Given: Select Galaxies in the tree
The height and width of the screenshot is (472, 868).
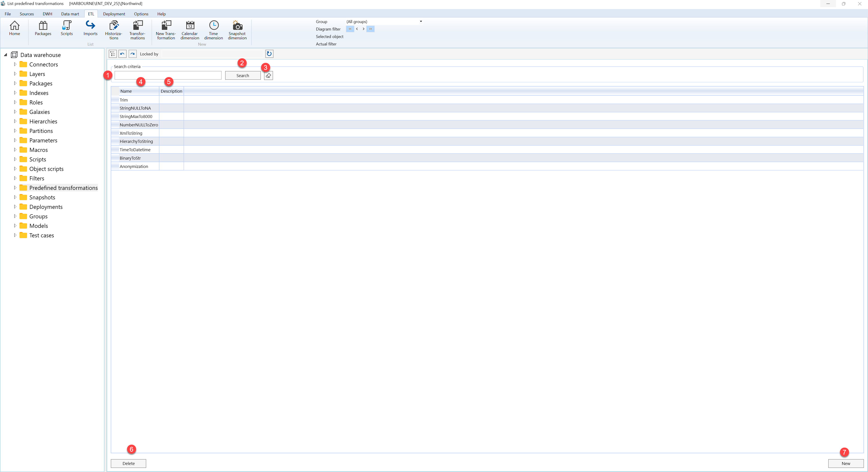Looking at the screenshot, I should click(39, 111).
